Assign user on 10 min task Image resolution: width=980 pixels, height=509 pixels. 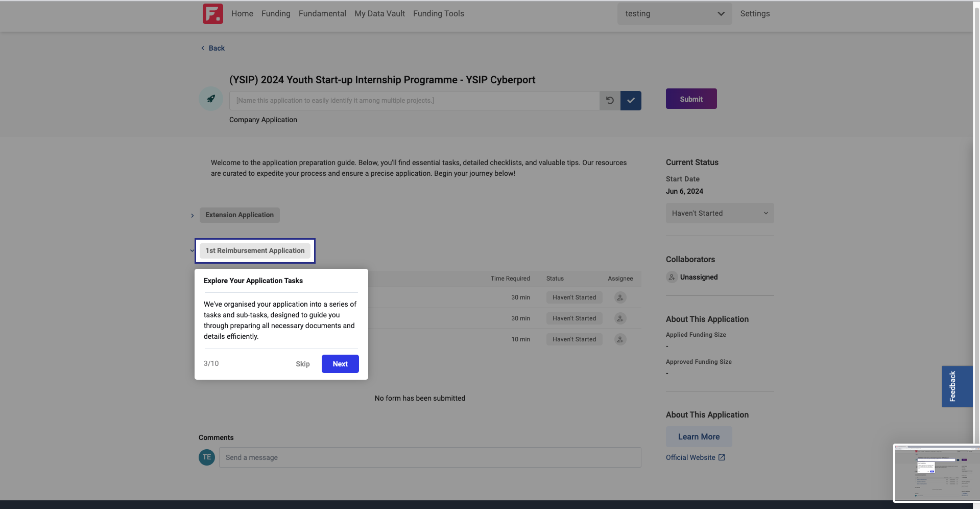tap(620, 339)
